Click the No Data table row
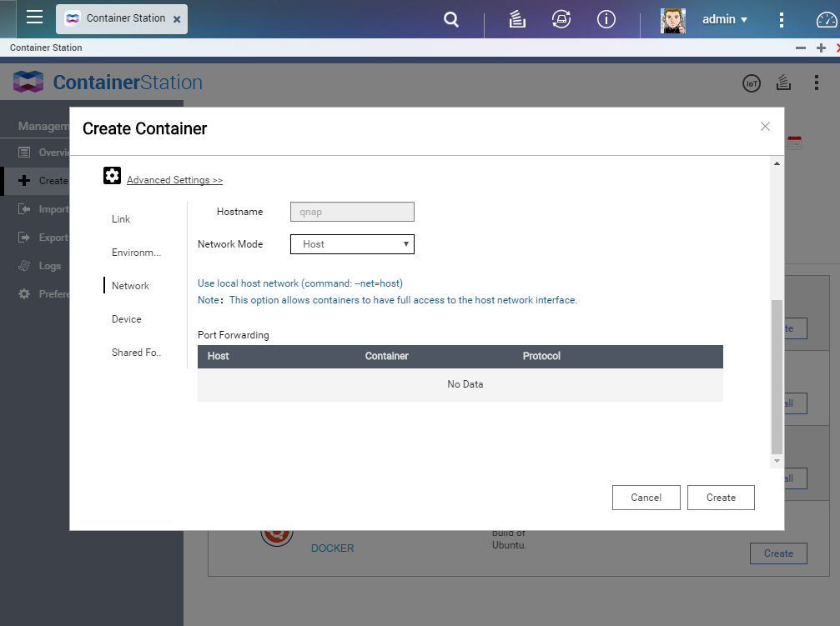This screenshot has height=626, width=840. tap(460, 384)
